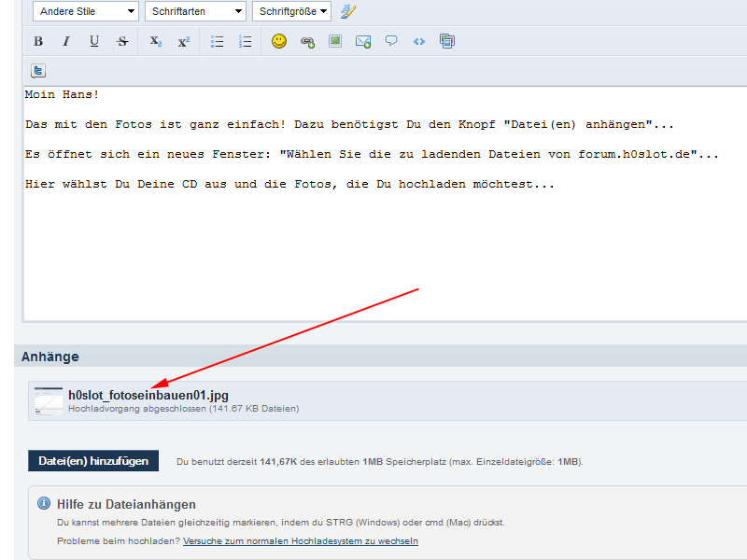Click the 'Hilfe zu Dateianhängen' heading
The width and height of the screenshot is (747, 560).
126,504
